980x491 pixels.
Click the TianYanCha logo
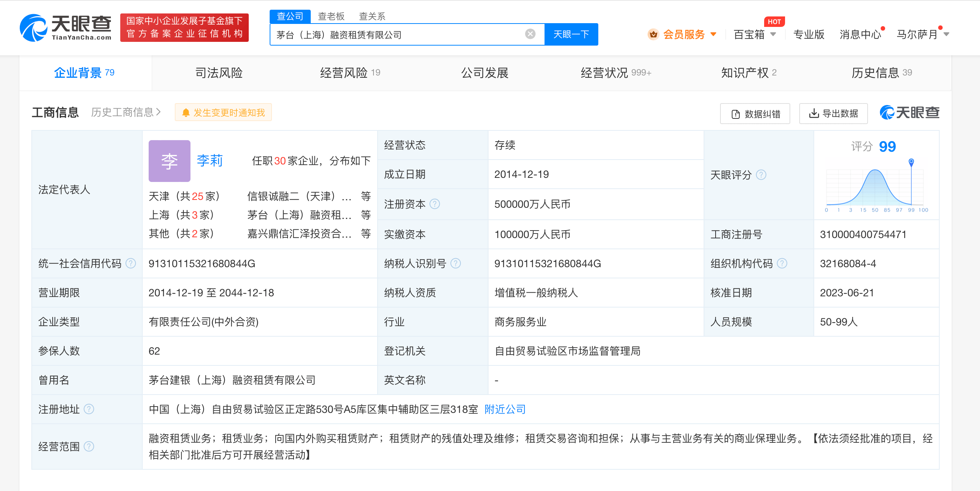pyautogui.click(x=65, y=27)
